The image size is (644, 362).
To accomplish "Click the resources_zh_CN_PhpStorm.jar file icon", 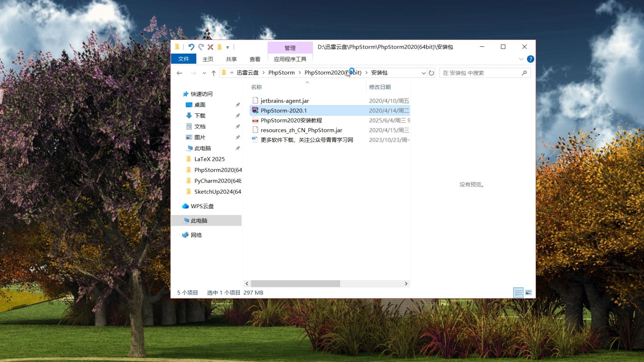I will pos(255,130).
